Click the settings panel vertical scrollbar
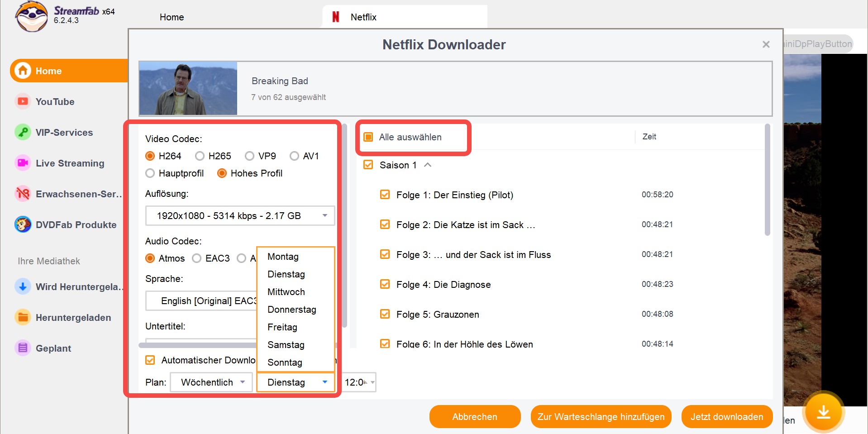Screen dimensions: 868x434 [x=344, y=225]
